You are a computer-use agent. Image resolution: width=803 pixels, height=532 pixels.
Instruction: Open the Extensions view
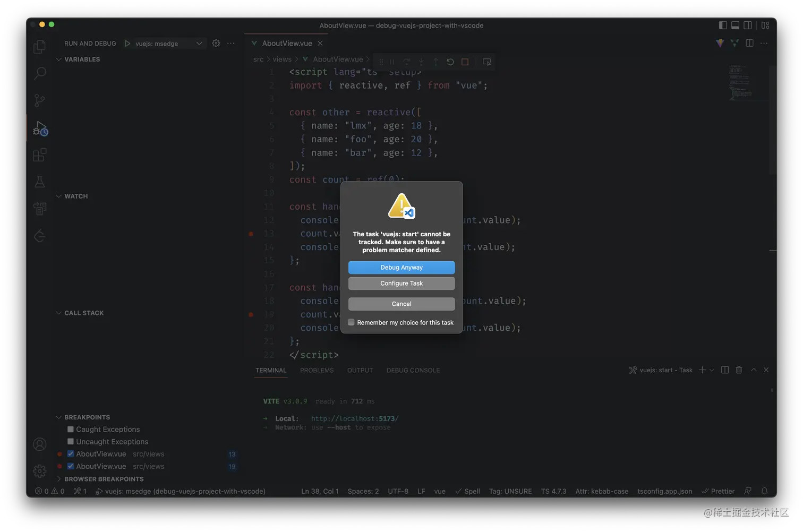(x=39, y=155)
